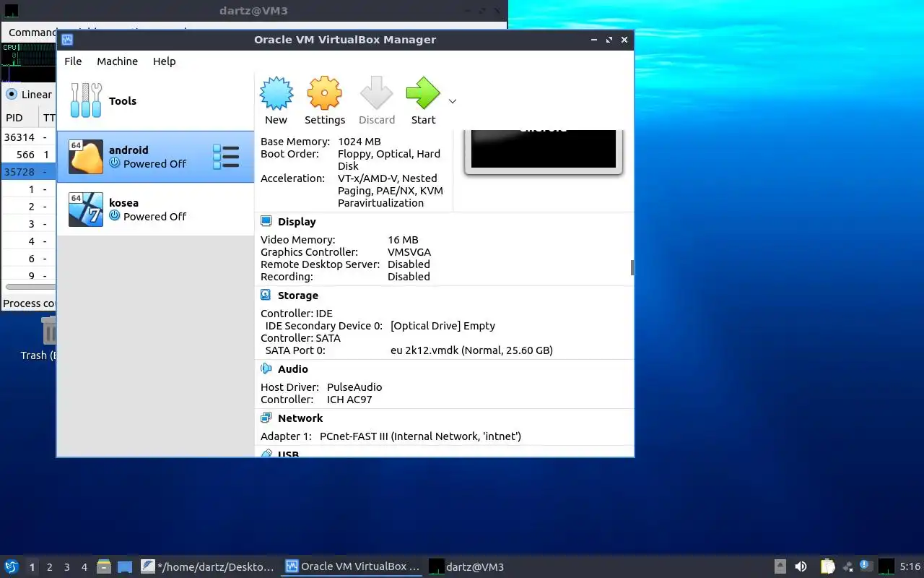Viewport: 924px width, 578px height.
Task: Open the Machine menu
Action: click(x=117, y=61)
